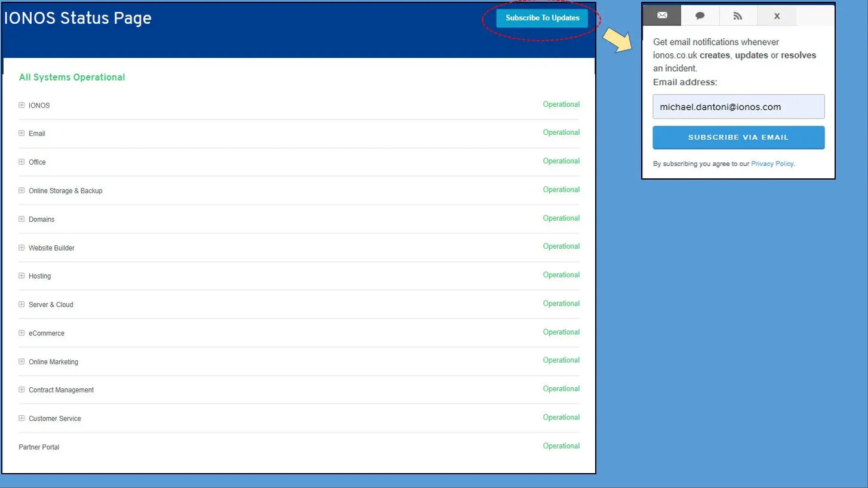
Task: Click the Subscribe To Updates button
Action: tap(542, 18)
